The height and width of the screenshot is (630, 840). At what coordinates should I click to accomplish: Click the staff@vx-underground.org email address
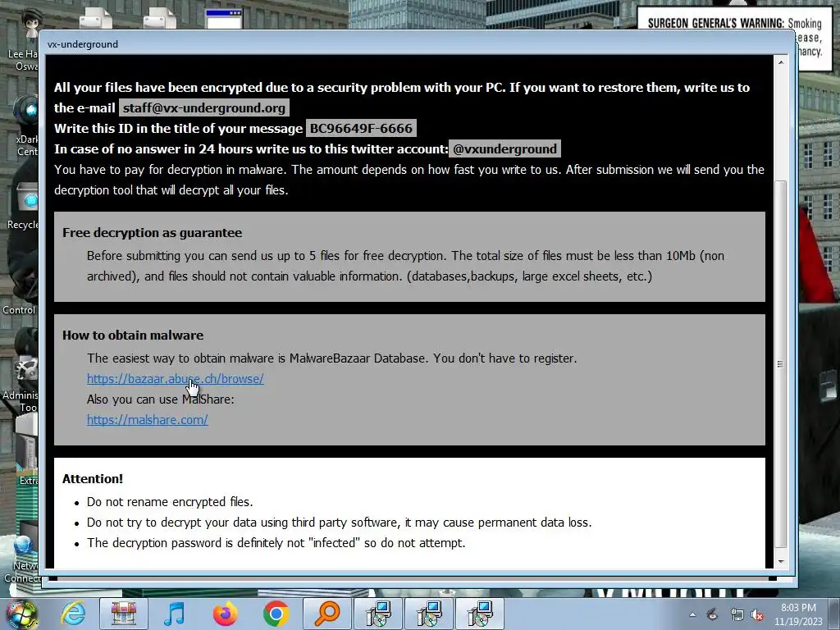point(204,107)
